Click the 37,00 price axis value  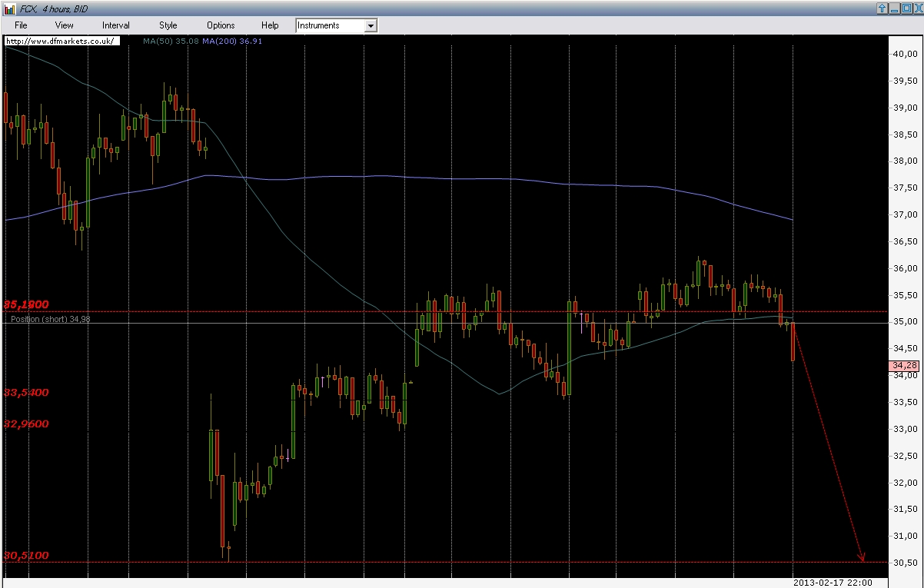904,214
